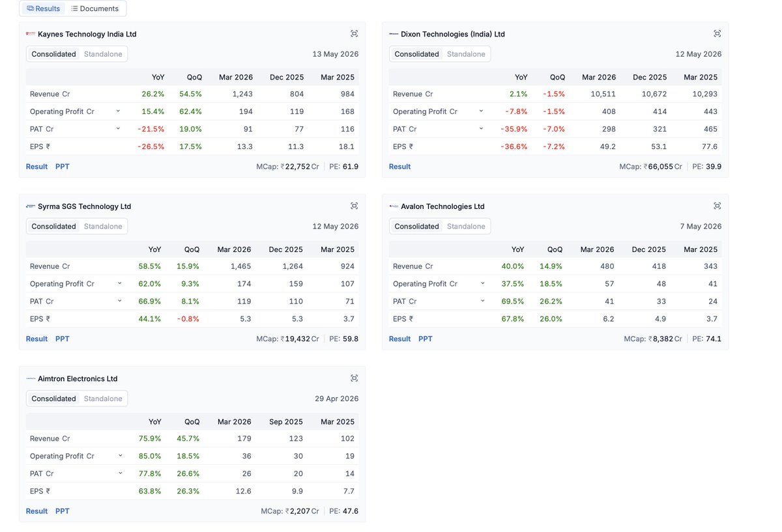Screen dimensions: 782x532
Task: Switch to the Documents tab
Action: point(95,8)
